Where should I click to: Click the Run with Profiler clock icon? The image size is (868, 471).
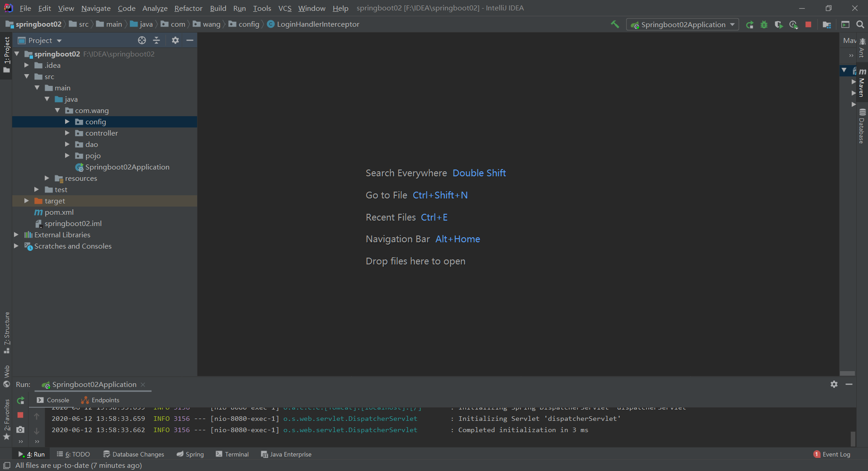793,25
